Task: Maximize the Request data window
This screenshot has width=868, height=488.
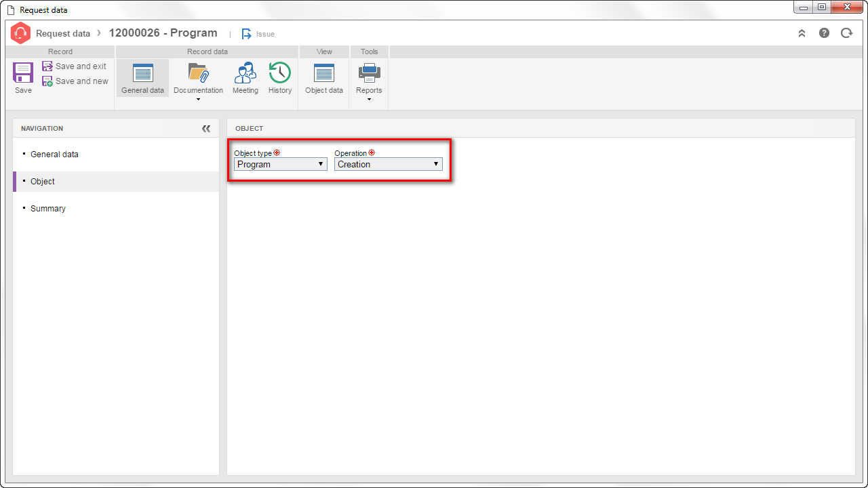Action: pos(822,7)
